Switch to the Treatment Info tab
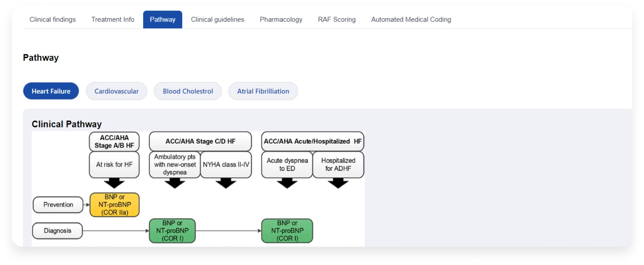The width and height of the screenshot is (644, 265). click(113, 20)
